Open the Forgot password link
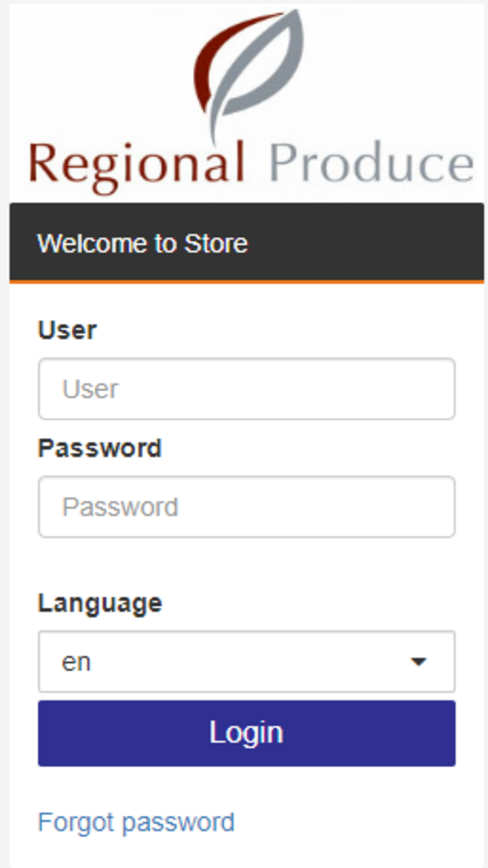This screenshot has width=488, height=868. click(136, 823)
